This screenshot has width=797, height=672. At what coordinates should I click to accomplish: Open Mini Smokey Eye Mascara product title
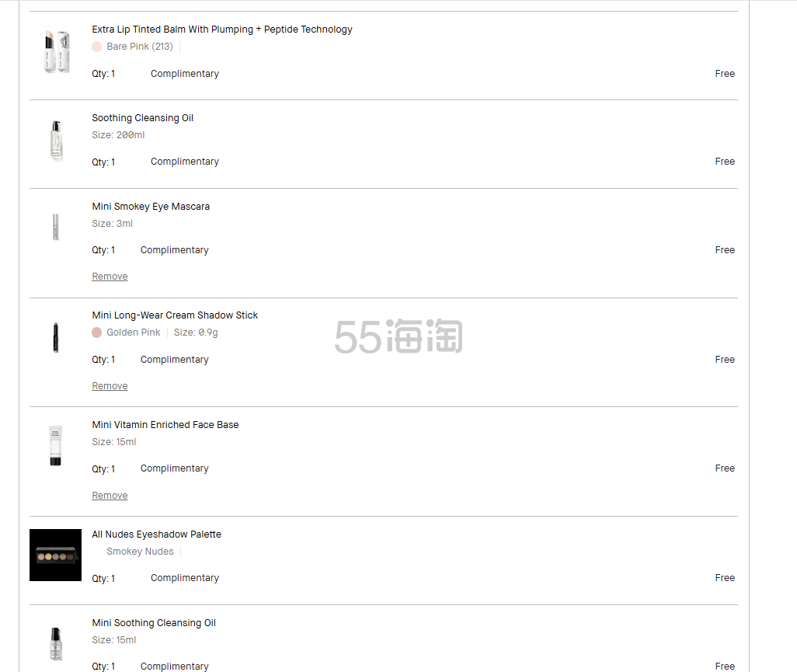tap(151, 207)
